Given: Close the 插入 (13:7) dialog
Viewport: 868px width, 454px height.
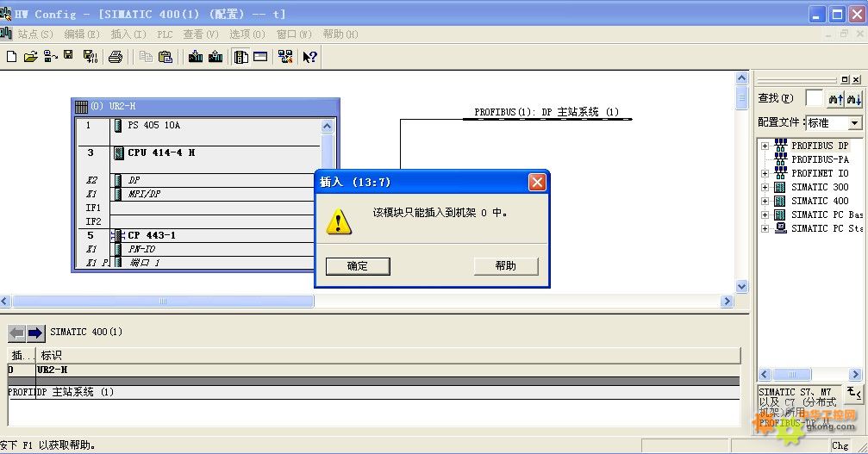Looking at the screenshot, I should (537, 183).
